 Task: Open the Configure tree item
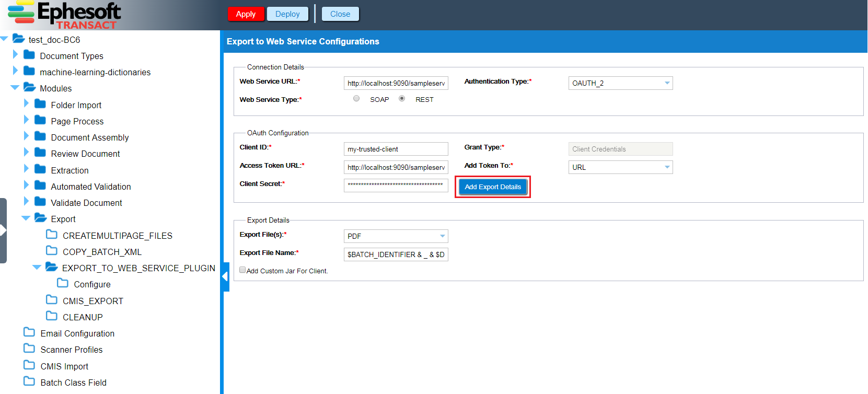pyautogui.click(x=92, y=284)
